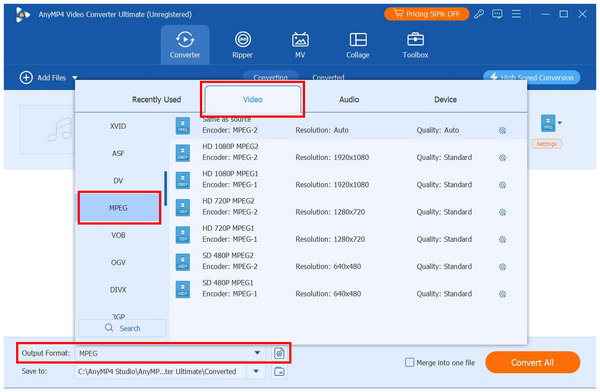Click the Add Files label
600x392 pixels.
click(x=51, y=78)
